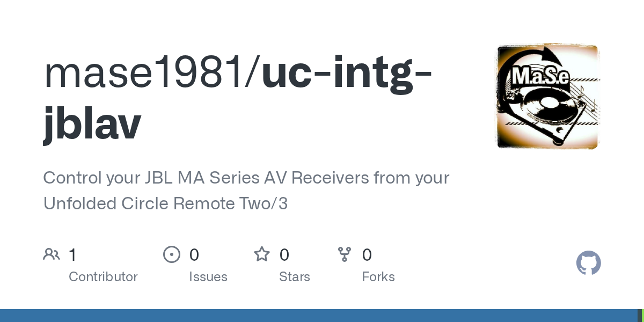Click the contributors people icon
The width and height of the screenshot is (644, 322).
(52, 254)
